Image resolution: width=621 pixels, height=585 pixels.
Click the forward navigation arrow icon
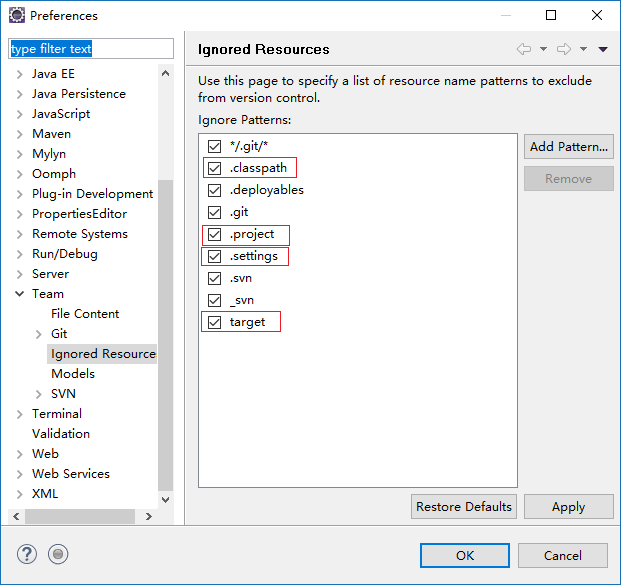(564, 49)
